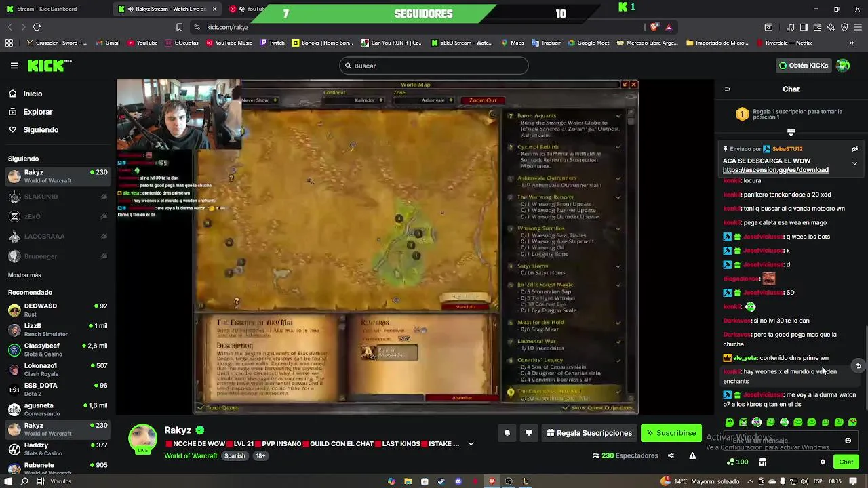Open Classybeef recommended channel

click(x=57, y=349)
